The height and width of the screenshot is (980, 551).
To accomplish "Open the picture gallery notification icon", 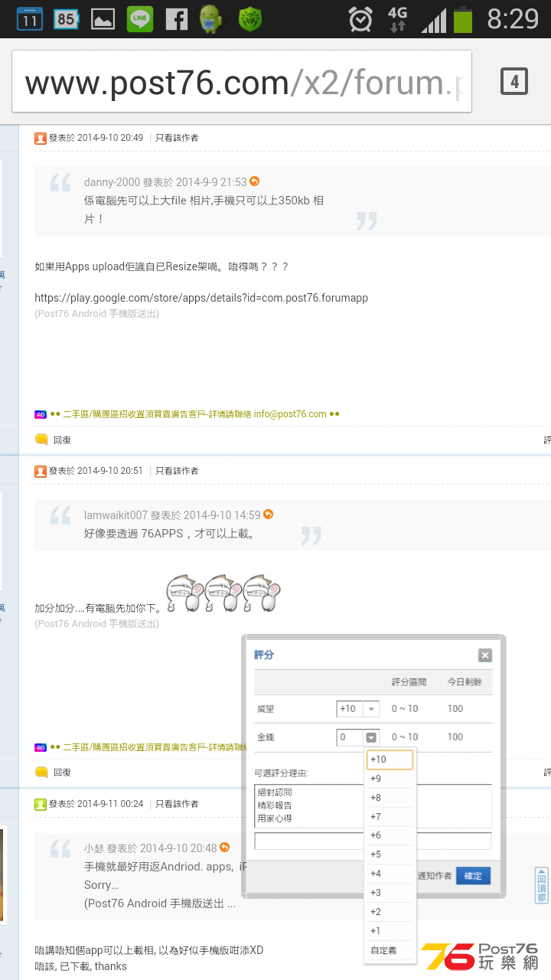I will (103, 18).
